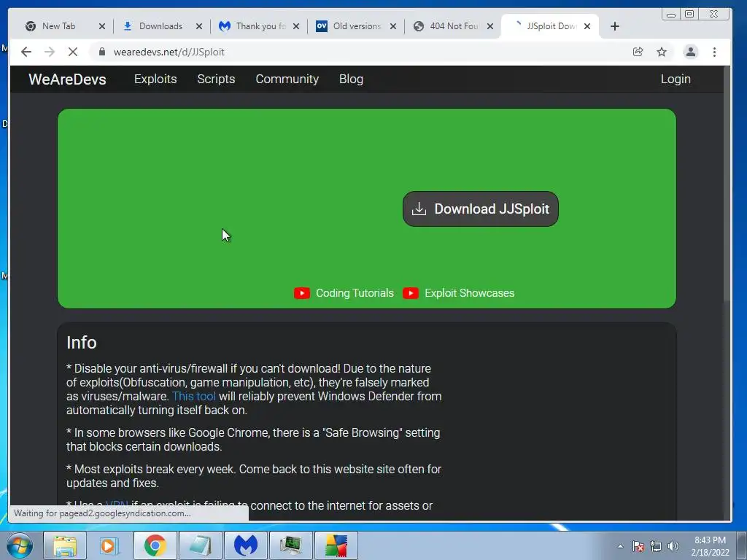The height and width of the screenshot is (560, 747).
Task: Follow the 'This tool' hyperlink
Action: (194, 396)
